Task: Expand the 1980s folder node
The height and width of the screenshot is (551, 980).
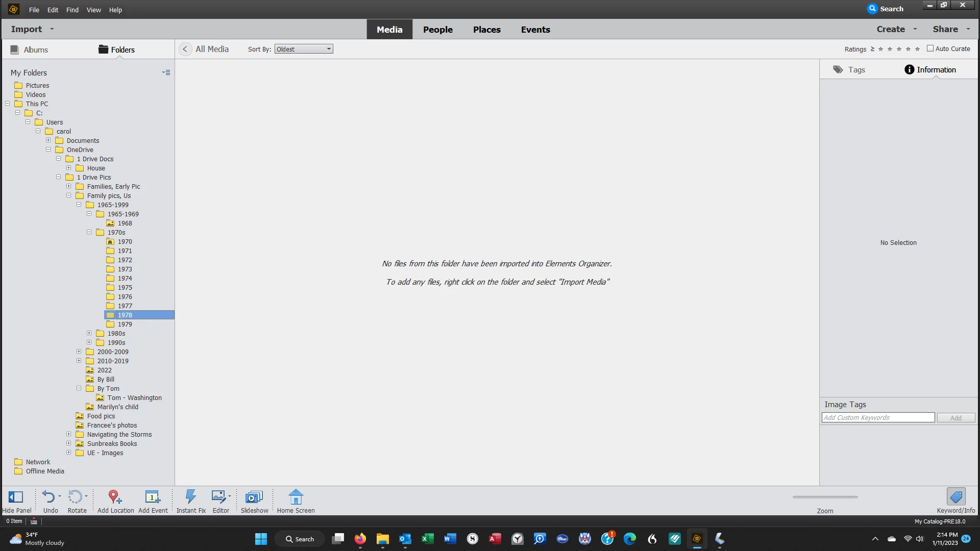Action: [89, 333]
